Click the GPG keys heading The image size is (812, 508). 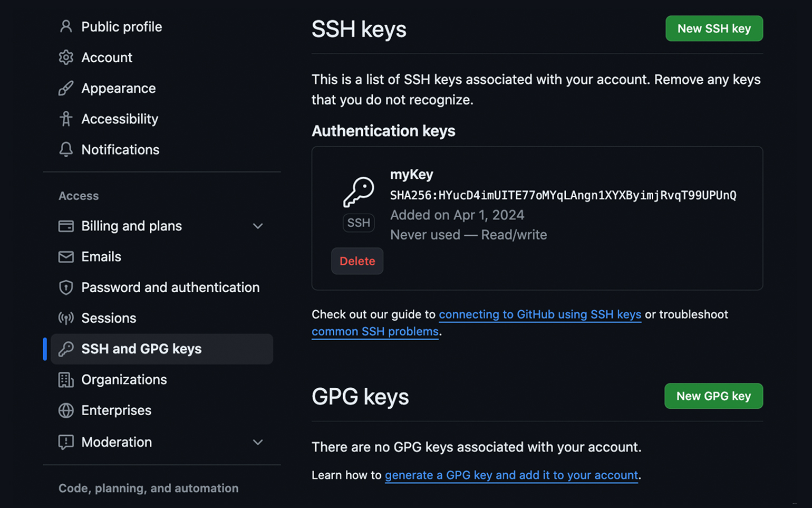[360, 397]
